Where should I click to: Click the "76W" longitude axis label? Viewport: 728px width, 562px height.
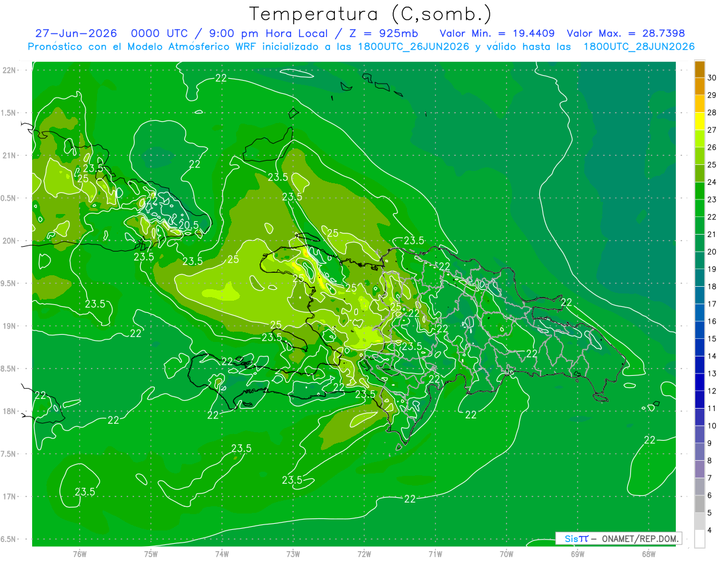coord(79,554)
